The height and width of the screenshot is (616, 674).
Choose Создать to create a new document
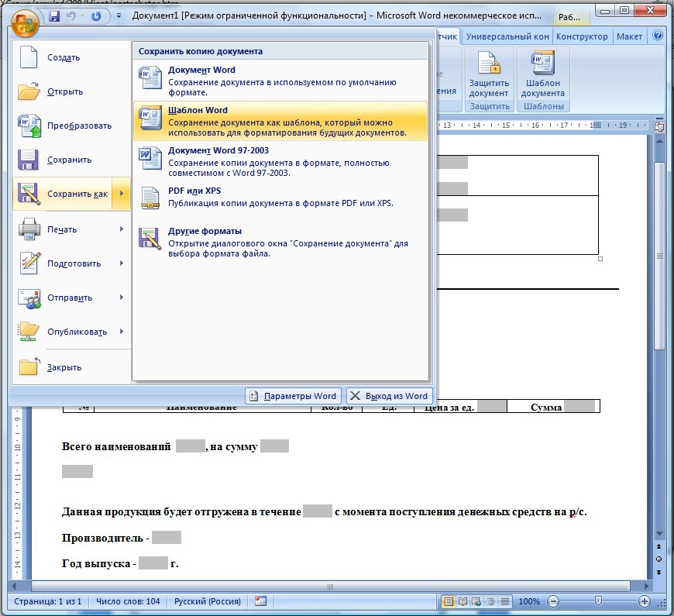tap(71, 57)
